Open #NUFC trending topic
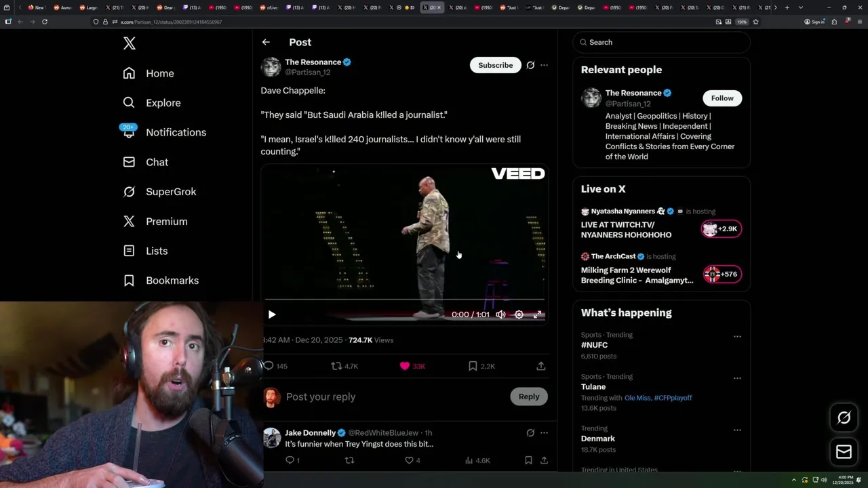This screenshot has width=868, height=488. (x=594, y=345)
